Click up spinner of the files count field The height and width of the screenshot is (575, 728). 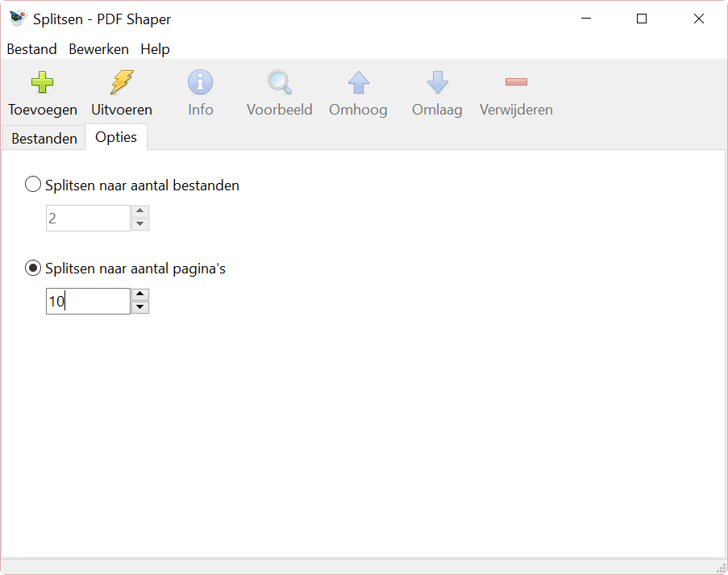[140, 211]
